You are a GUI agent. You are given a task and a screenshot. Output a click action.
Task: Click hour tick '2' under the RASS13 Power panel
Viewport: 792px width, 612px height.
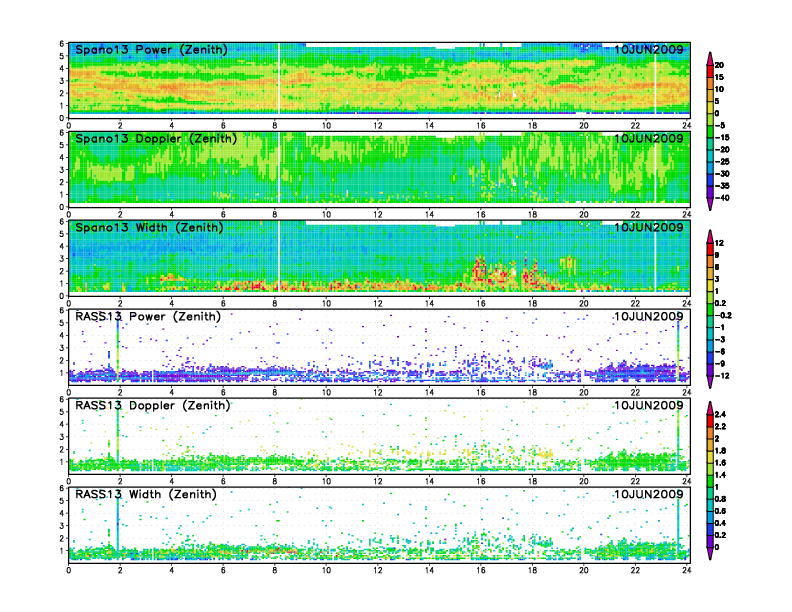[x=120, y=392]
